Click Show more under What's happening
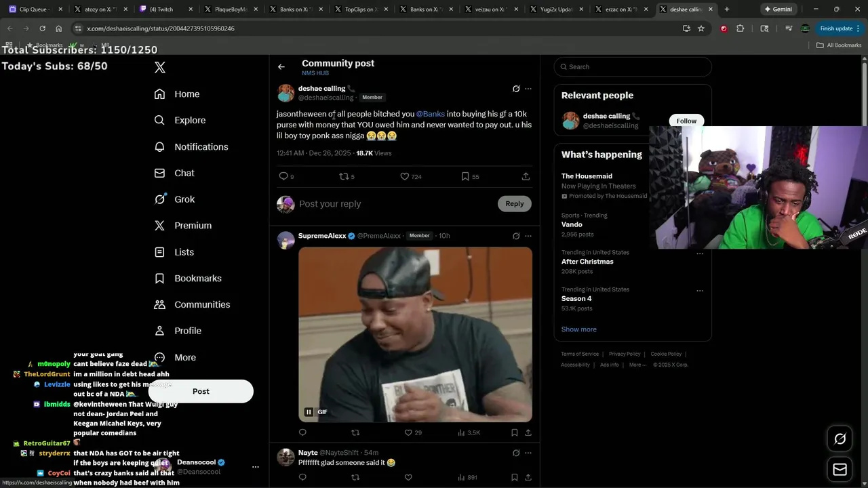 click(x=579, y=329)
